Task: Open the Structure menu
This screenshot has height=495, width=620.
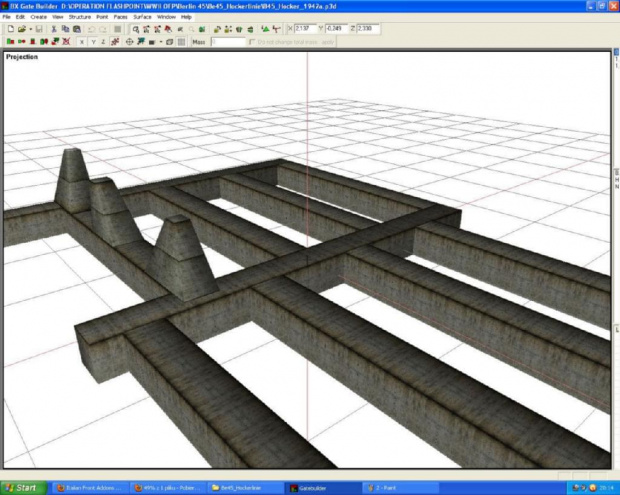Action: pos(78,17)
